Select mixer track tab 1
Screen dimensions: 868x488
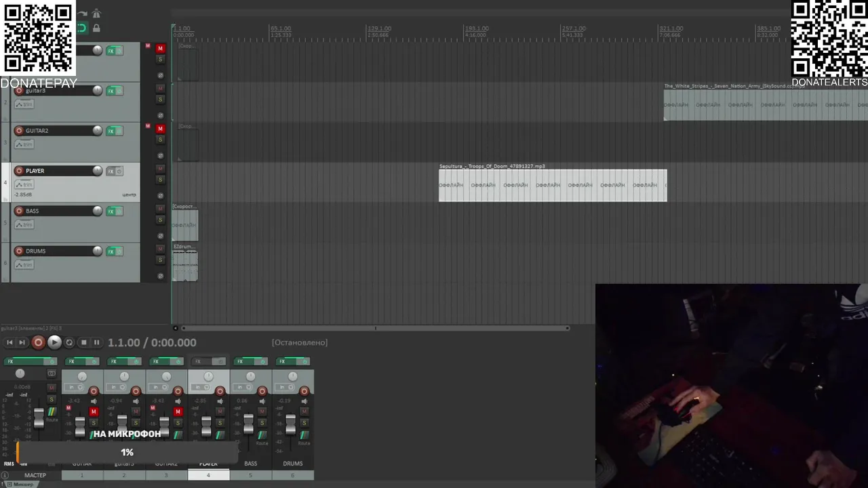tap(82, 475)
